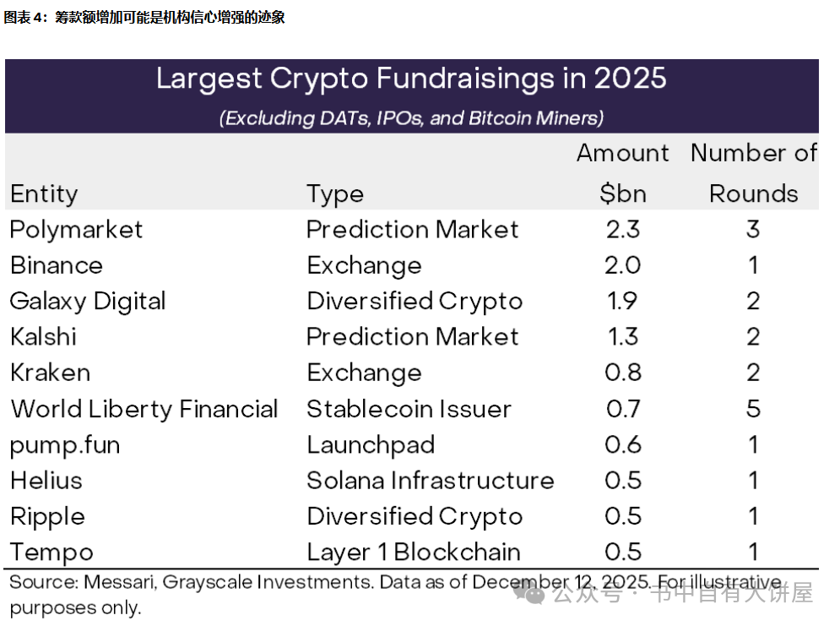Screen dimensions: 840x626
Task: Click the subtitle excluding DATs, IPOs, and Bitcoin Miners
Action: click(411, 117)
